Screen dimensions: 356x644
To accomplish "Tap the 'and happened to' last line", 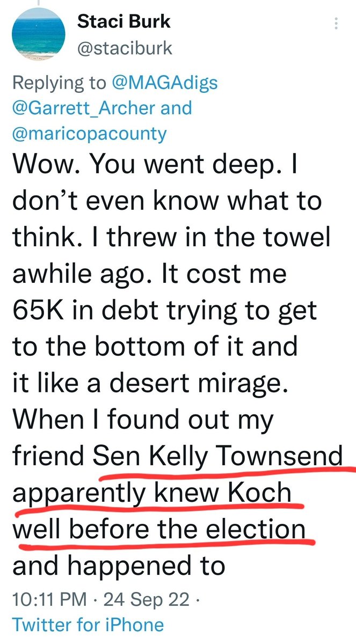I will pyautogui.click(x=118, y=565).
